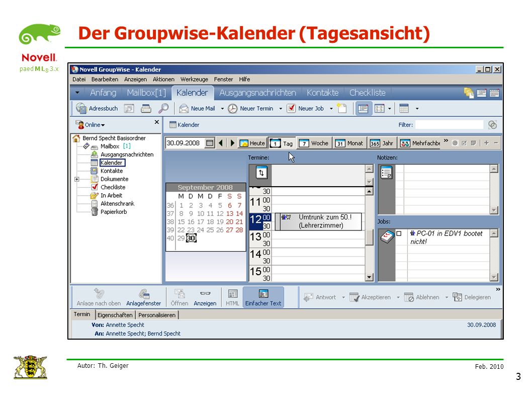Open Mehrfachbenutzer view button
Screen dimensions: 532x399
[x=420, y=143]
